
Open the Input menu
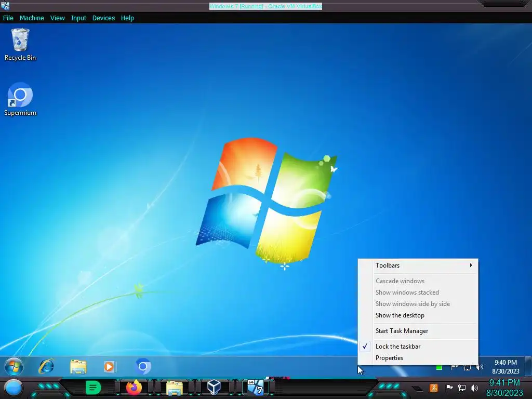coord(78,18)
